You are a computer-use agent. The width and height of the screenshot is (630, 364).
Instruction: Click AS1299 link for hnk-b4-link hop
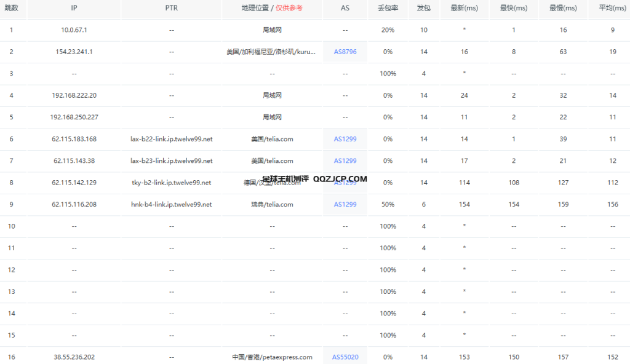pos(345,204)
